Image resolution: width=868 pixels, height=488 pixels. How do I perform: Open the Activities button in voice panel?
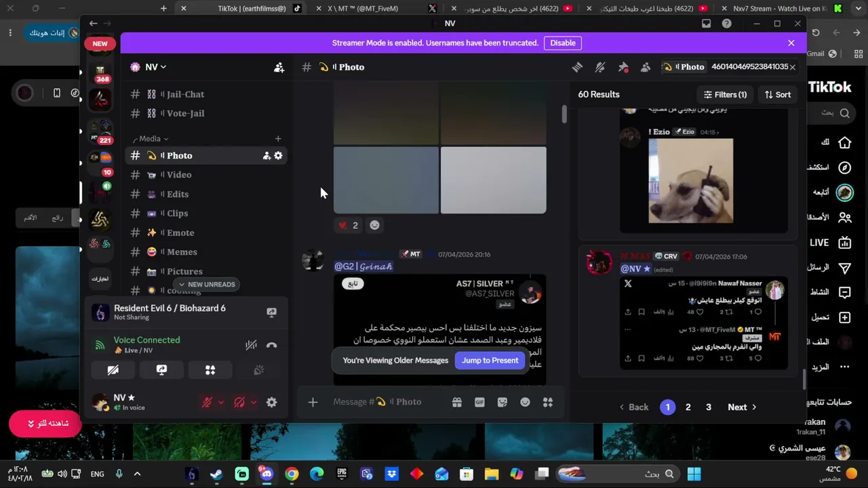(x=210, y=370)
